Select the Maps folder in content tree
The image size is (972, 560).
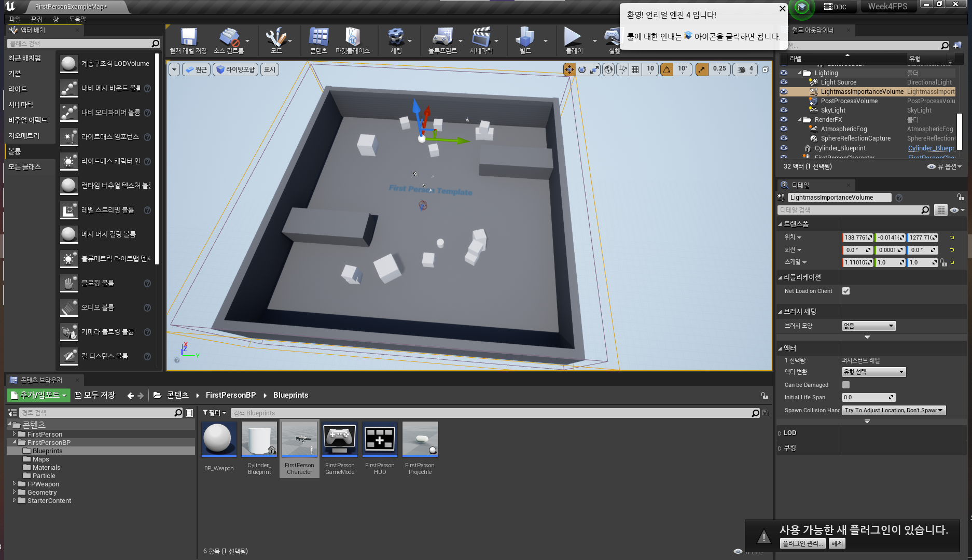[40, 459]
